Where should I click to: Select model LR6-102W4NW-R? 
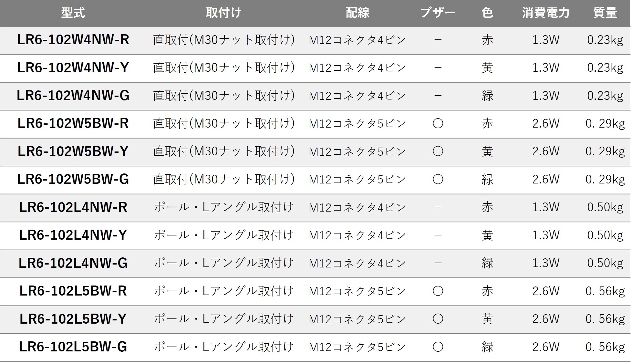[73, 40]
